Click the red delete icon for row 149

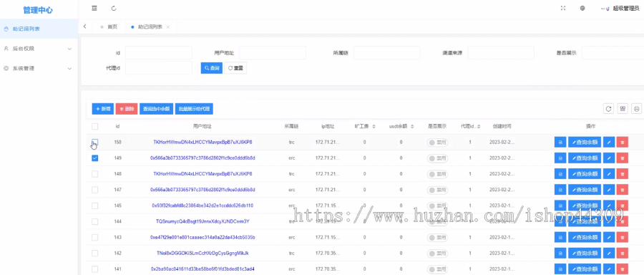623,158
